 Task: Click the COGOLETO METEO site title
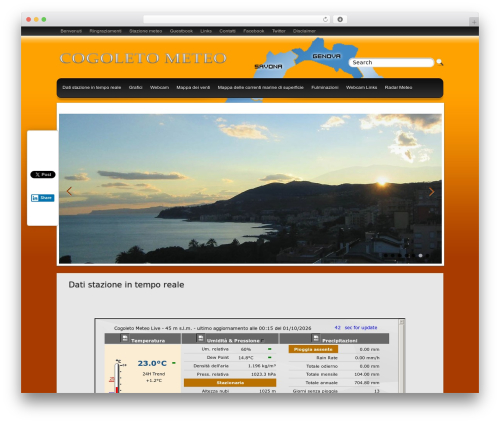point(143,58)
